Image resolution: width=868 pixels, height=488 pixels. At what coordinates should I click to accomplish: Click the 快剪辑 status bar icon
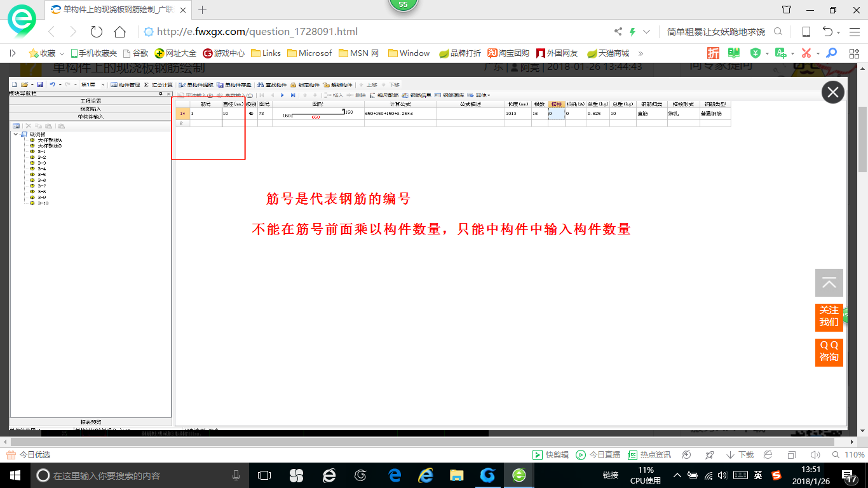pos(550,455)
